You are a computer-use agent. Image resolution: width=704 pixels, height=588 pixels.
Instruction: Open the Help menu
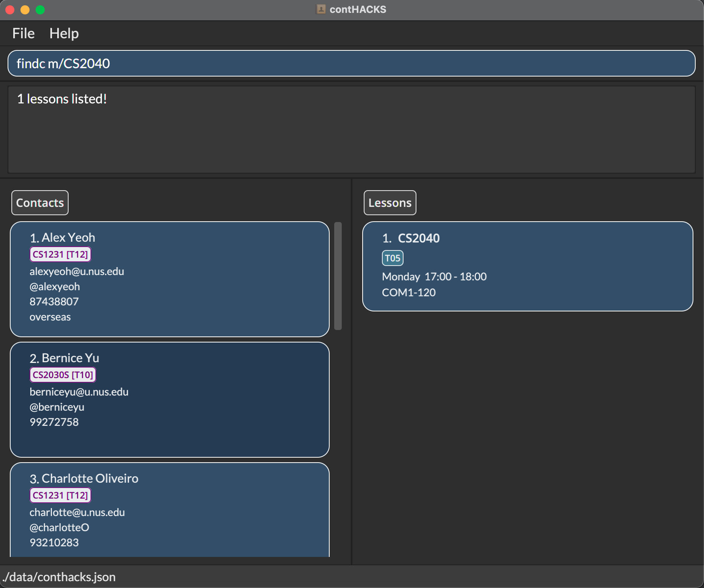(x=64, y=33)
